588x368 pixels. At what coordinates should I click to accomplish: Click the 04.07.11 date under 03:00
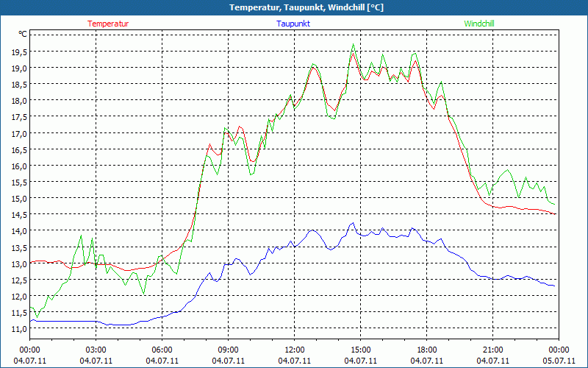pos(96,361)
